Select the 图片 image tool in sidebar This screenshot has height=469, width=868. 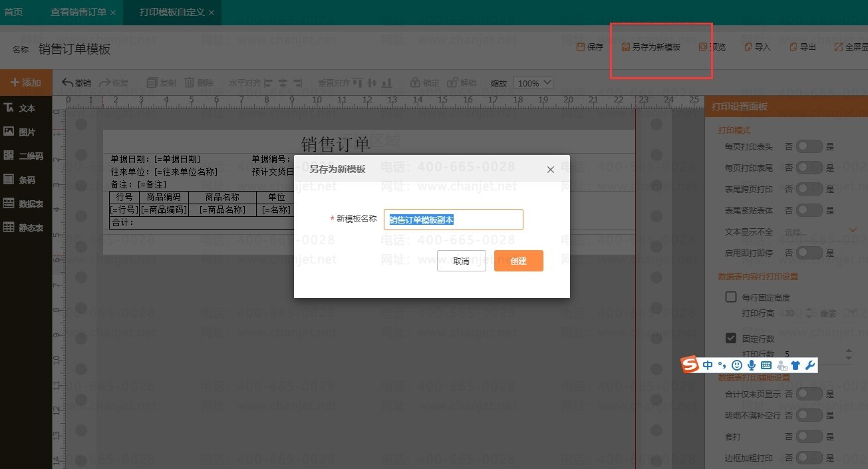click(20, 132)
